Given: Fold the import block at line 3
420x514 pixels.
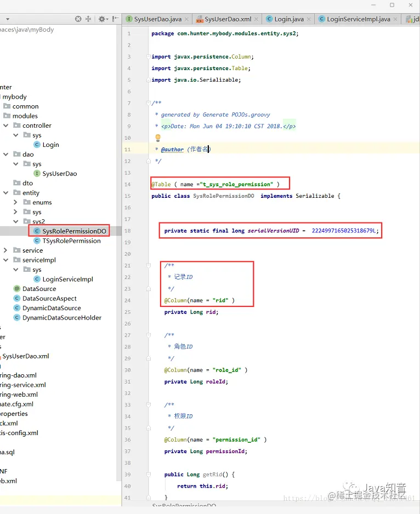Looking at the screenshot, I should coord(149,56).
